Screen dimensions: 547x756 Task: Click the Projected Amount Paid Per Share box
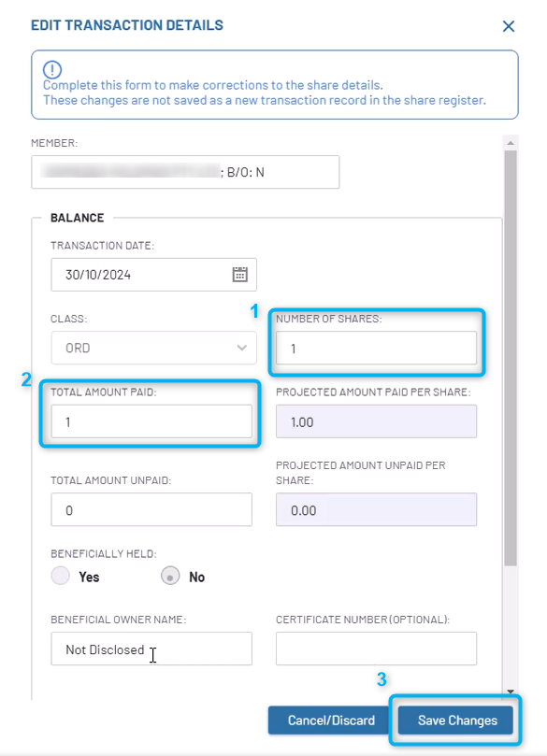click(376, 421)
